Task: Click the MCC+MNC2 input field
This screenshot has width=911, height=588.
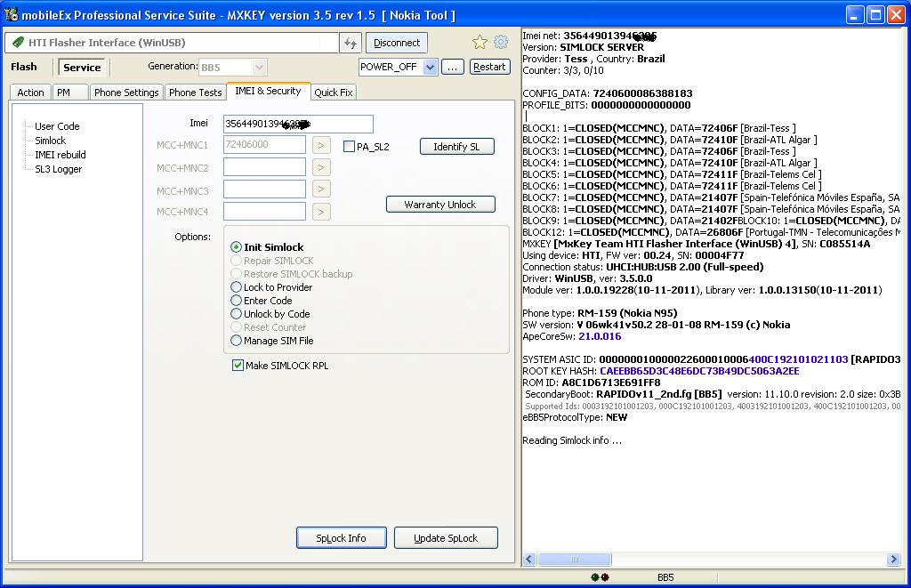Action: click(x=264, y=167)
